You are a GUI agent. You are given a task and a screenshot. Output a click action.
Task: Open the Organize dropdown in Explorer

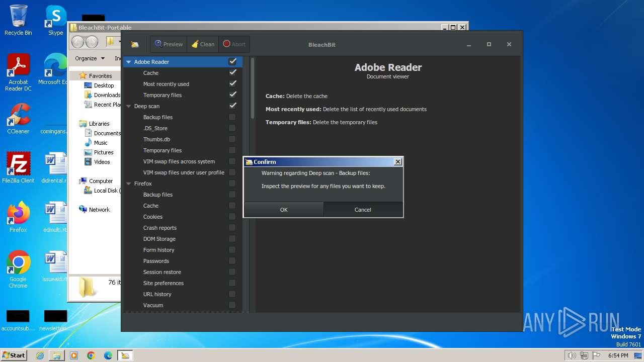(90, 58)
